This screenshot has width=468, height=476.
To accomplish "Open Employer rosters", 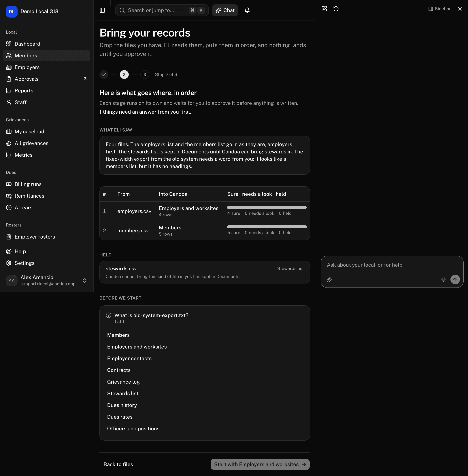I will coord(47,237).
